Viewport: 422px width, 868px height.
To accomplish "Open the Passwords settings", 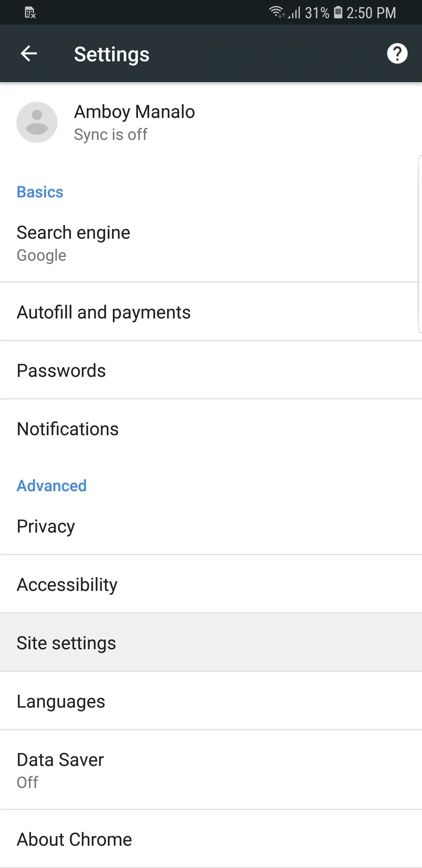I will 211,370.
